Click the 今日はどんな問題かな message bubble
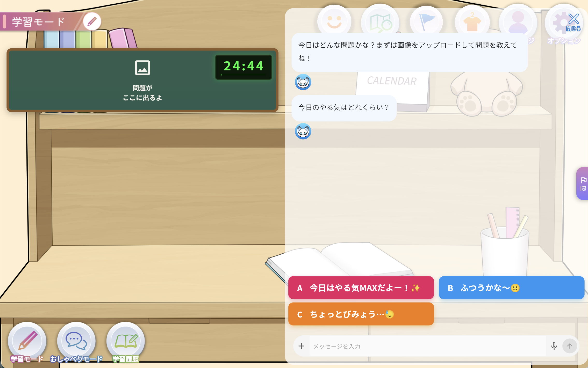This screenshot has height=368, width=588. click(x=410, y=52)
